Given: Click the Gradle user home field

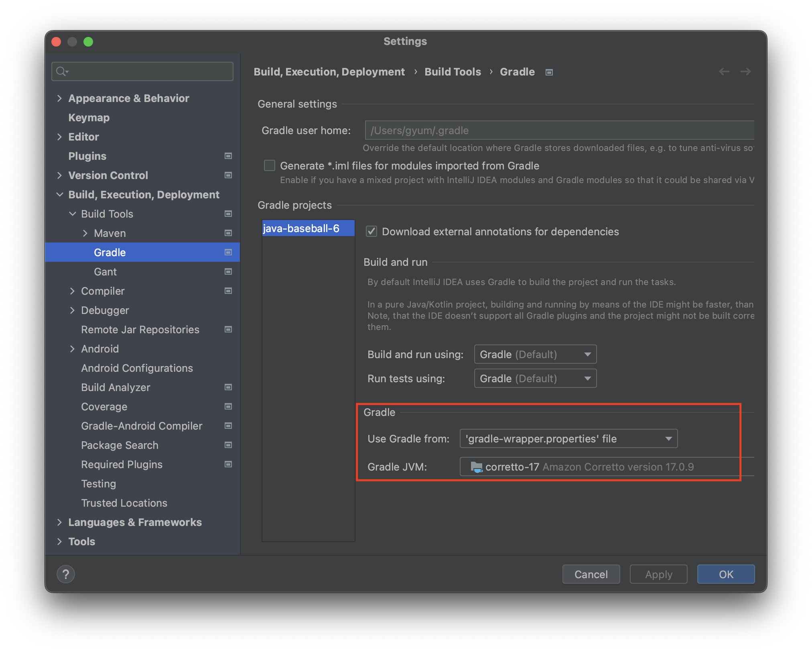Looking at the screenshot, I should 559,130.
